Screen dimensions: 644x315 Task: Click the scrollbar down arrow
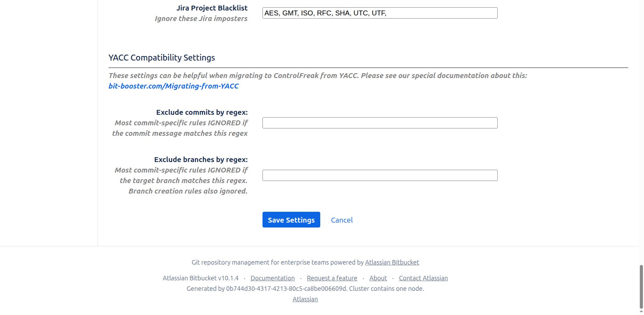[x=642, y=312]
